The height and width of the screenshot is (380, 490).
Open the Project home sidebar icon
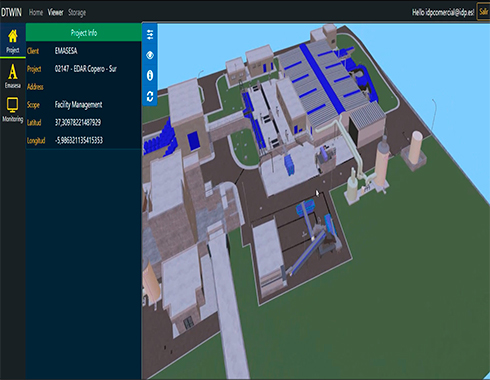(x=13, y=41)
